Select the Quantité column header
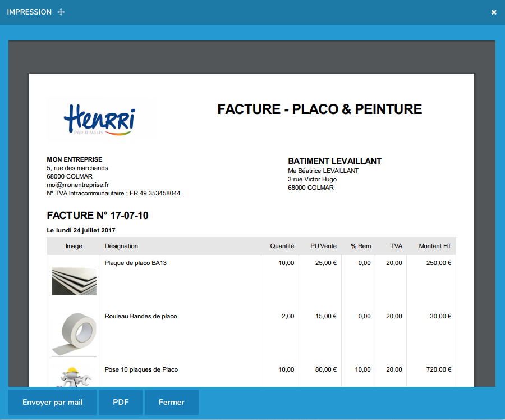Viewport: 505px width, 420px height. (282, 246)
